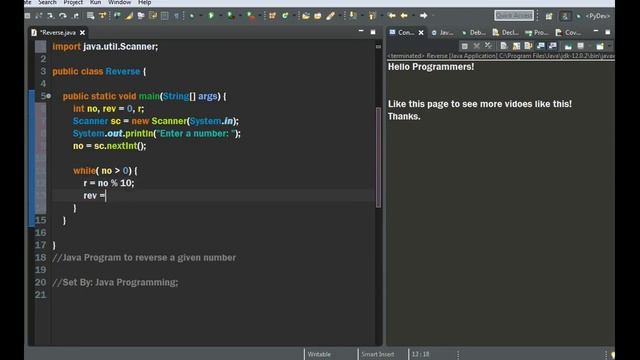Viewport: 640px width, 360px height.
Task: Collapse the main method fold marker on line 5
Action: tap(49, 96)
